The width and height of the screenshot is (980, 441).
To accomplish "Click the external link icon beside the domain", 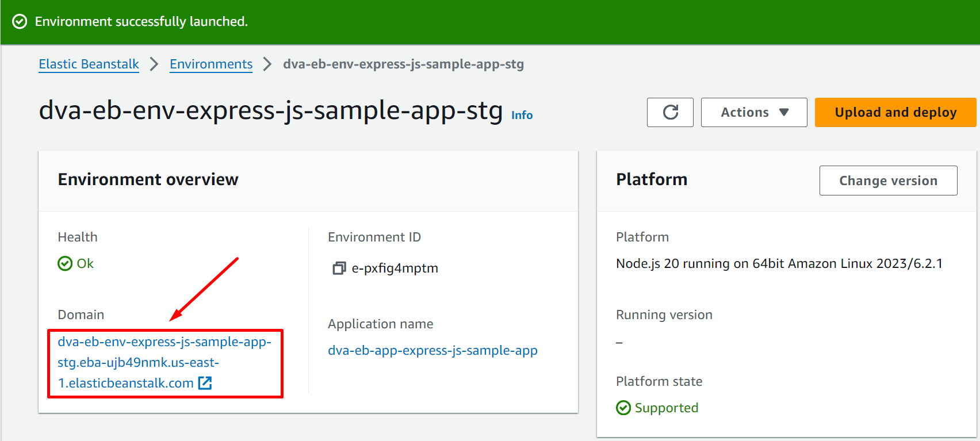I will [205, 383].
